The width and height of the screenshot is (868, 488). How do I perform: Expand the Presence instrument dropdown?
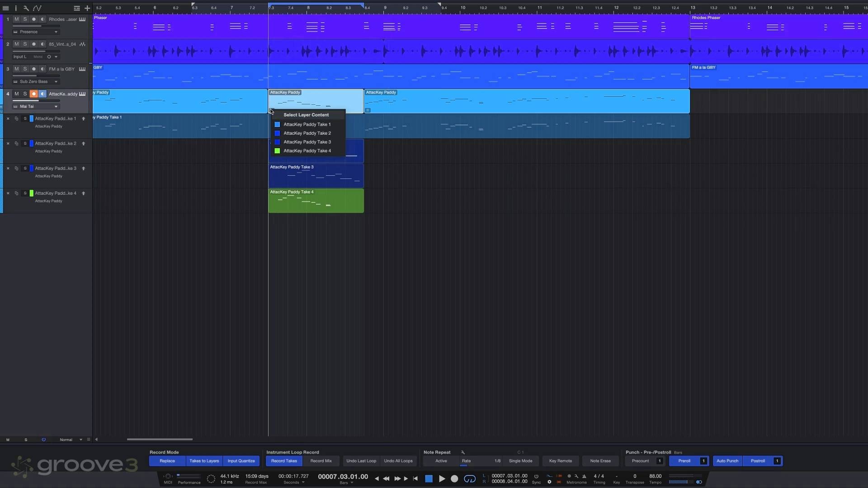[x=56, y=32]
